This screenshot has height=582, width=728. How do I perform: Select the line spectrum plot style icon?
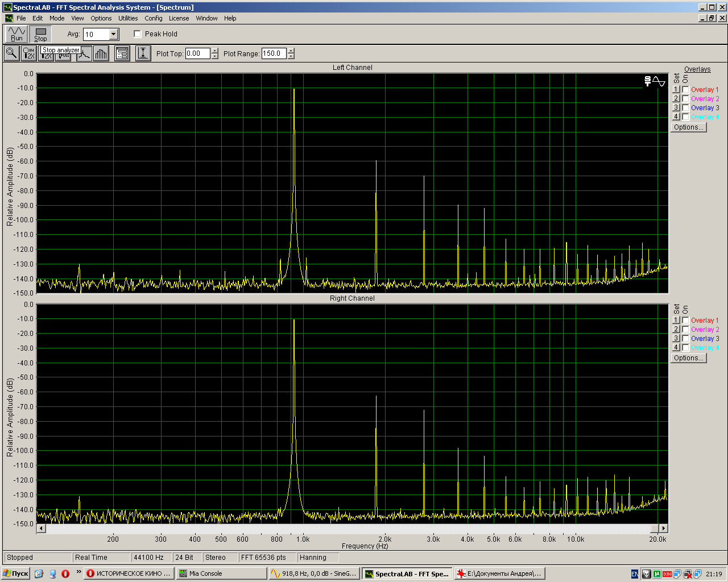(x=84, y=54)
